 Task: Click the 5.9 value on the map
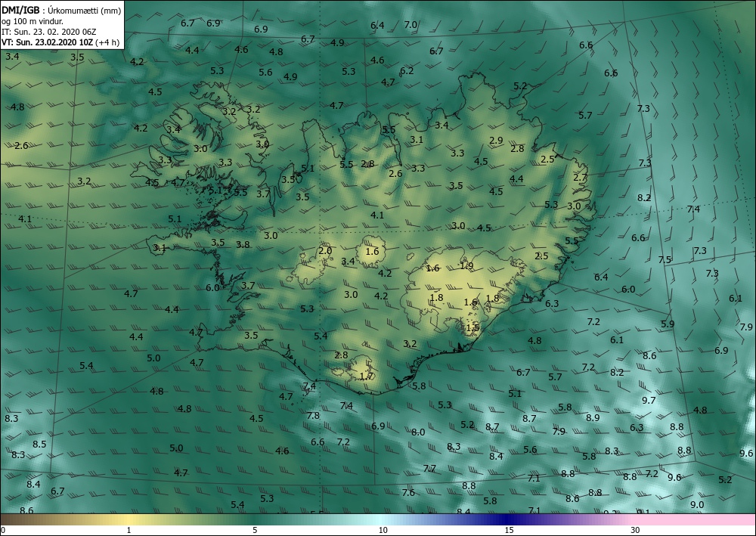tap(668, 324)
